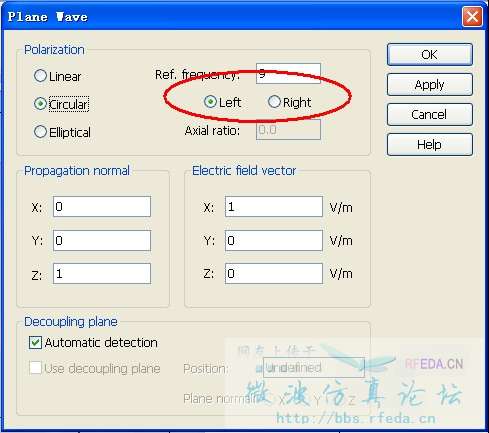This screenshot has height=433, width=489.
Task: Focus the Propagation normal X field
Action: tap(102, 207)
